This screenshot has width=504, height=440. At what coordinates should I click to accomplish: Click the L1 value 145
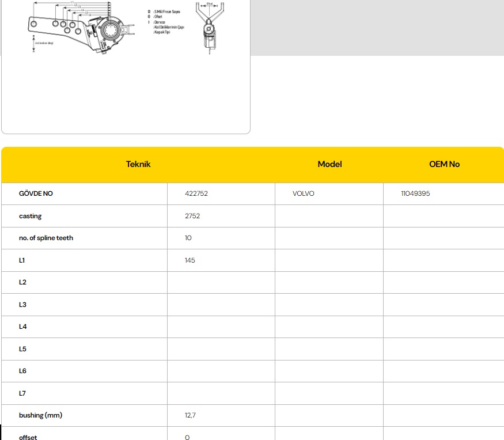tap(190, 260)
